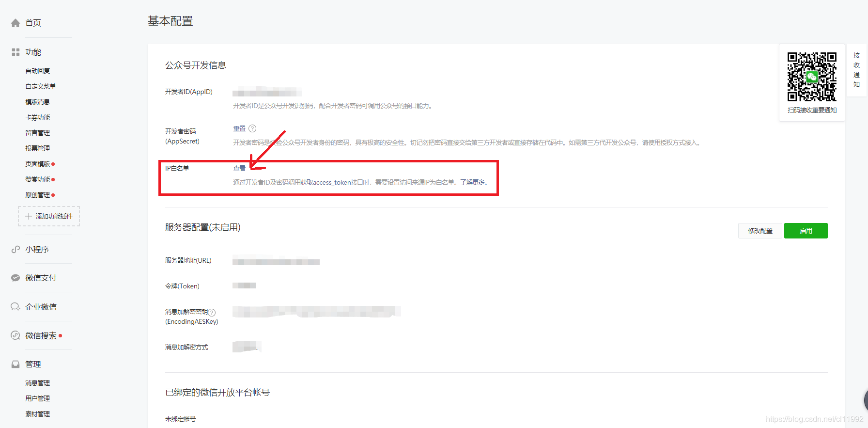This screenshot has width=868, height=428.
Task: Open 消息管理 under 管理
Action: [x=38, y=383]
